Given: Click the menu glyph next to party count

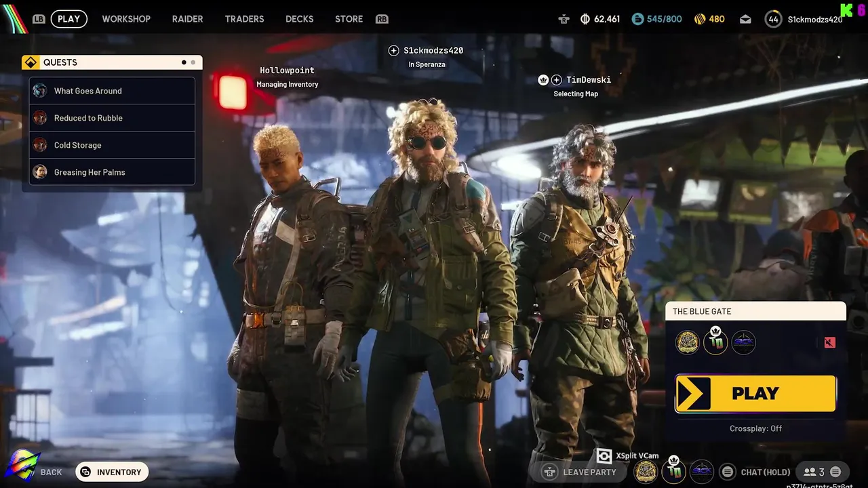Looking at the screenshot, I should [835, 472].
